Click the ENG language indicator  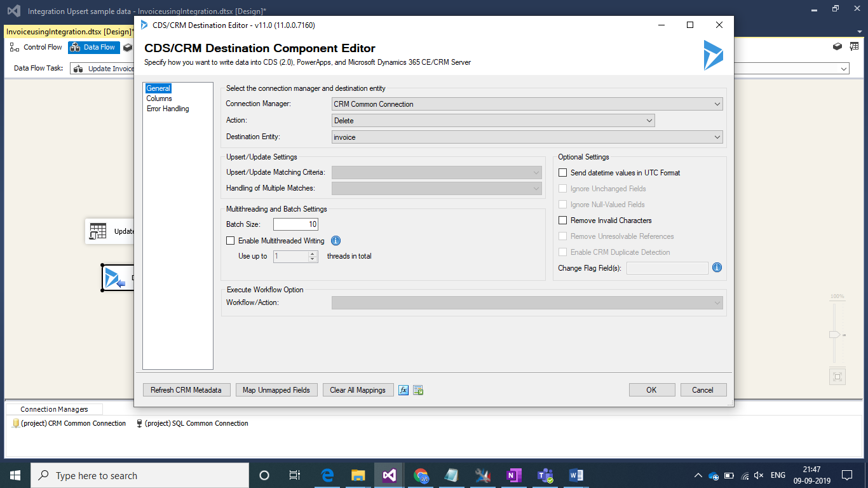tap(778, 475)
